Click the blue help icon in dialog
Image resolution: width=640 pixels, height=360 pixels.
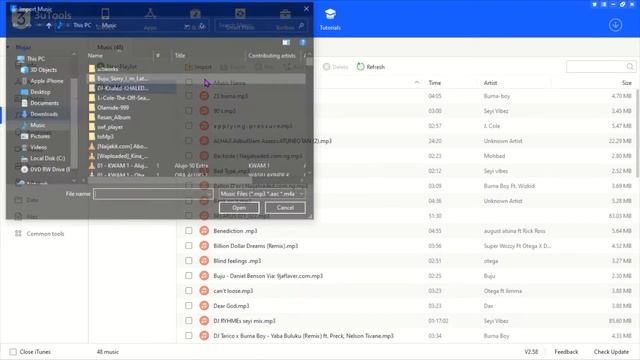pos(302,42)
